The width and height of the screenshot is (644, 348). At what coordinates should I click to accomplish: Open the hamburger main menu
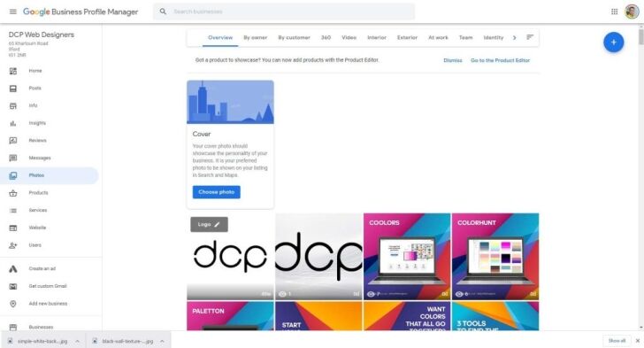13,12
